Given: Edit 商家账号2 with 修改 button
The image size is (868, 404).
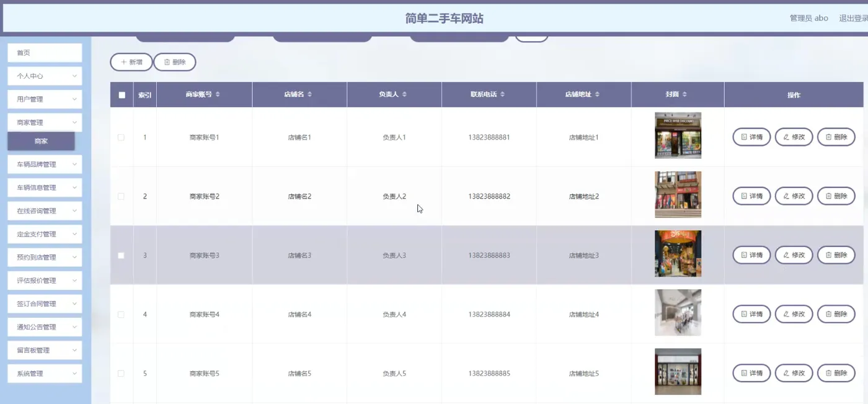Looking at the screenshot, I should coord(794,196).
